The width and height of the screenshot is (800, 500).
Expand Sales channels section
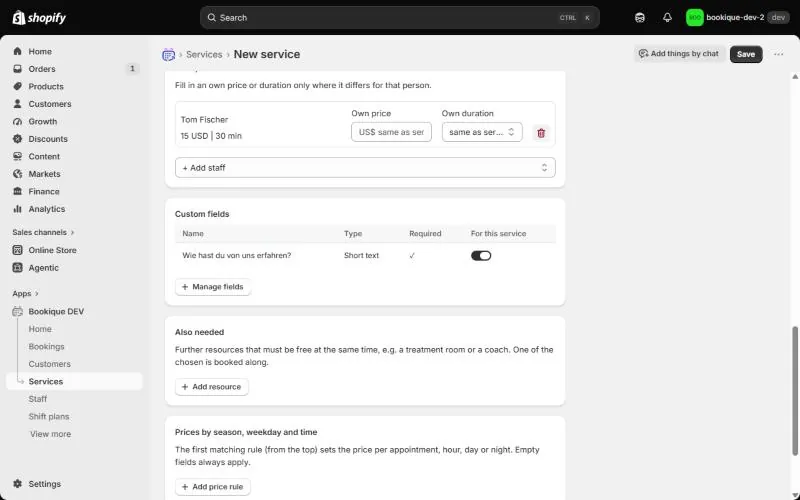(x=43, y=232)
